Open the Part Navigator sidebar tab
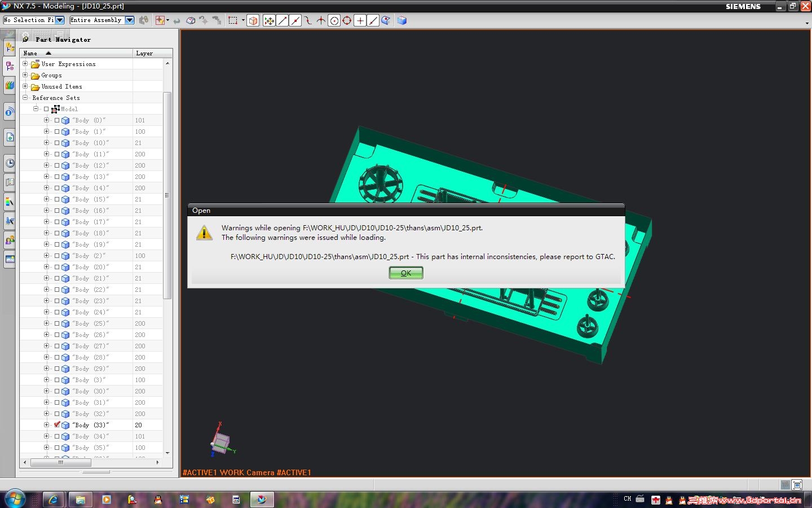This screenshot has width=812, height=508. (10, 67)
